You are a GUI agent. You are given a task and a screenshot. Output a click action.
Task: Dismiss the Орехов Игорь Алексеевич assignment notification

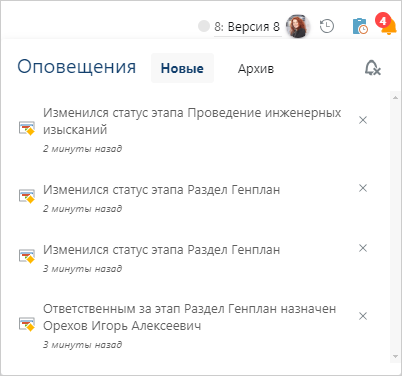click(363, 316)
